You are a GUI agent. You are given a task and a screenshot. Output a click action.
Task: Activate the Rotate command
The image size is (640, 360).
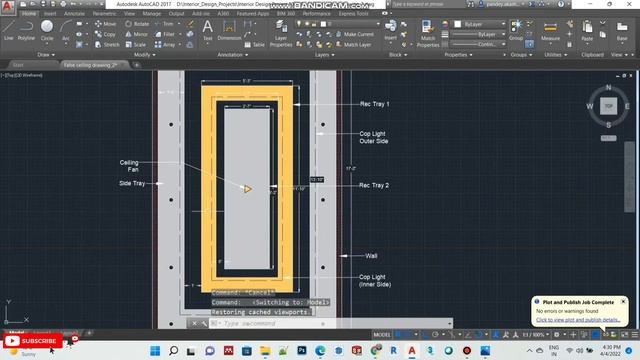pyautogui.click(x=137, y=24)
